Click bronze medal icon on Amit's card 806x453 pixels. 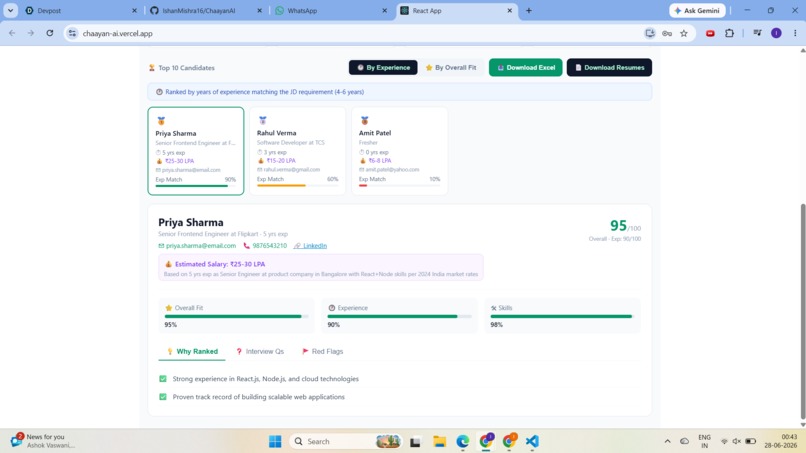pos(364,120)
